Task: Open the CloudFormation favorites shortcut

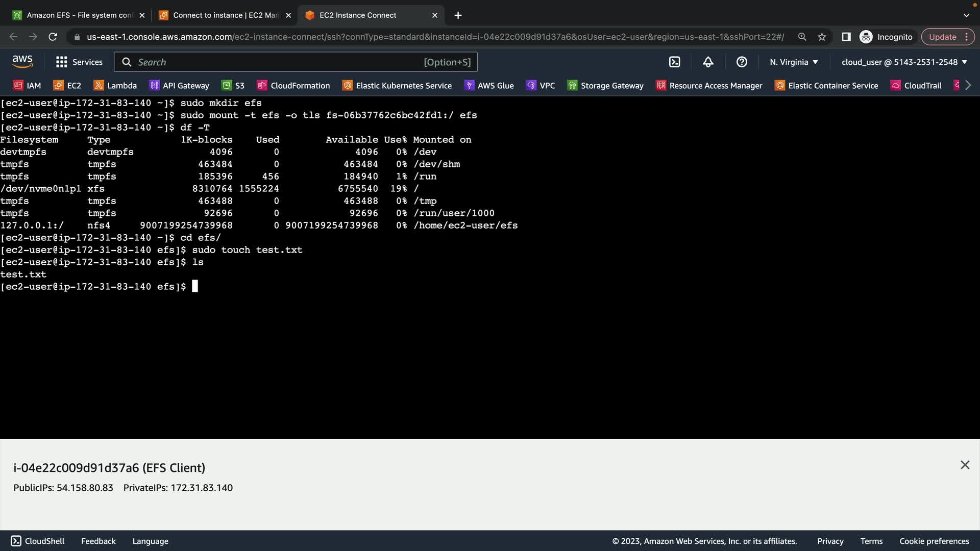Action: click(293, 85)
